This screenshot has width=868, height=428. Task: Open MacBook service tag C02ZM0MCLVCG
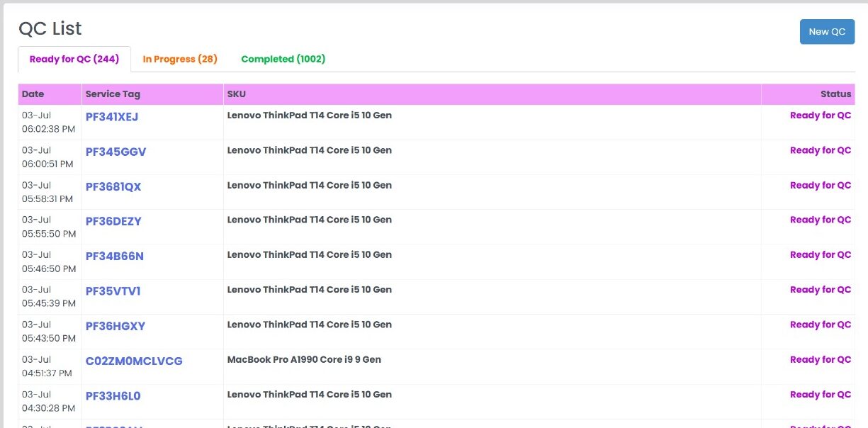point(134,361)
